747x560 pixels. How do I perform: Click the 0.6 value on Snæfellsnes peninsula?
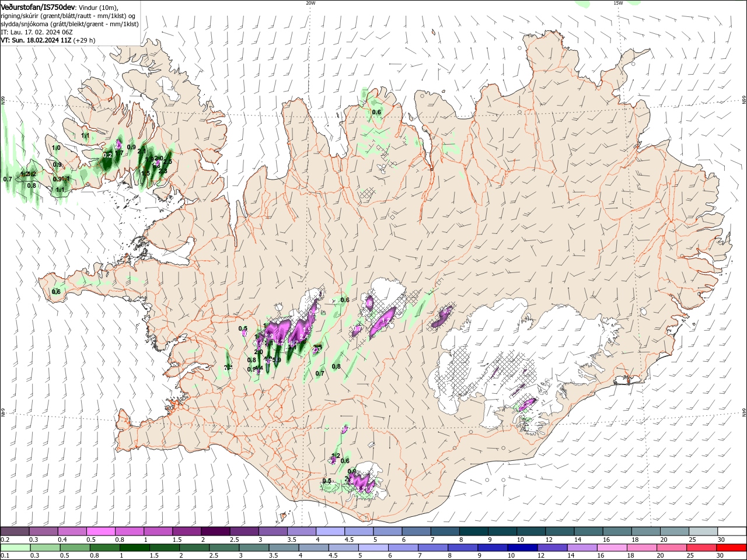tap(56, 292)
